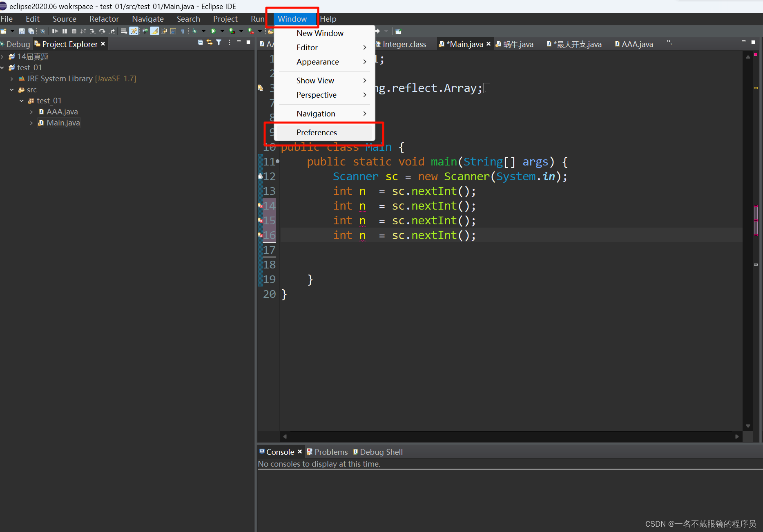Open the New wizard dropdown arrow
Image resolution: width=763 pixels, height=532 pixels.
[12, 31]
